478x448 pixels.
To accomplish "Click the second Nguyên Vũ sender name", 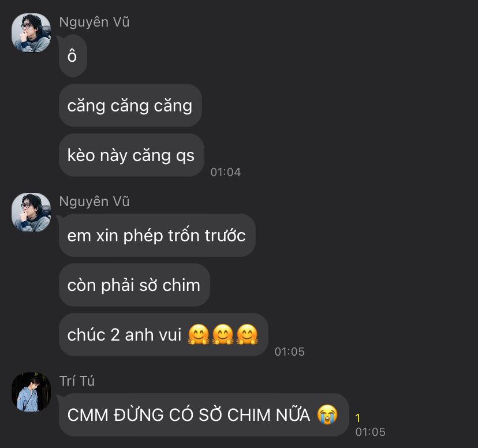I will coord(94,201).
